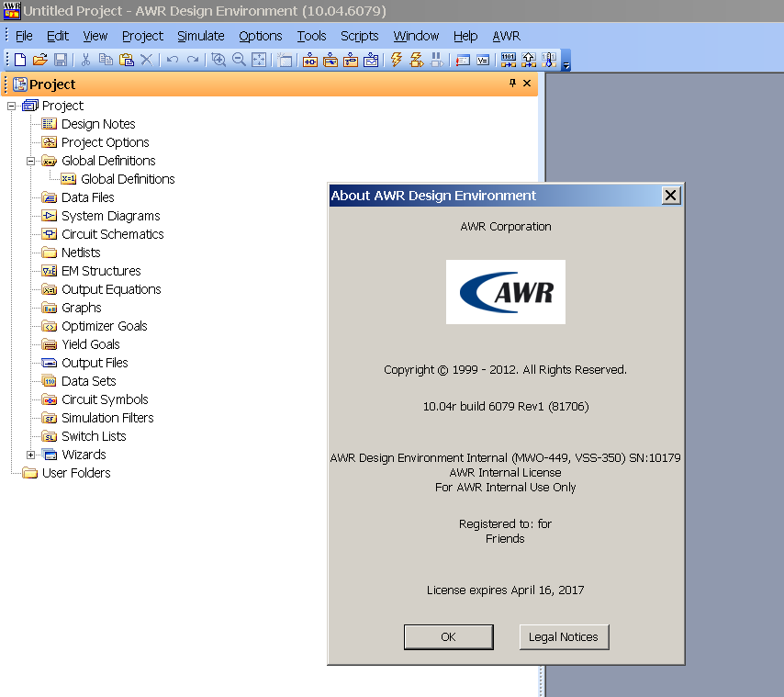Open the Tools menu
Screen dimensions: 784x697
(311, 36)
